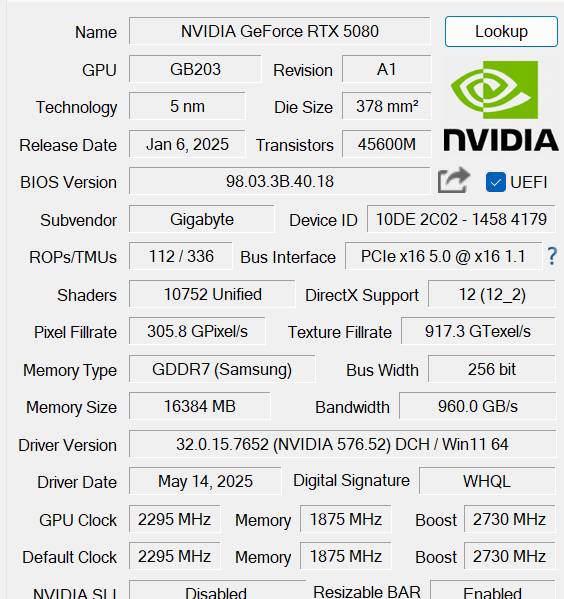Click the Release Date field
The height and width of the screenshot is (599, 564).
click(187, 144)
